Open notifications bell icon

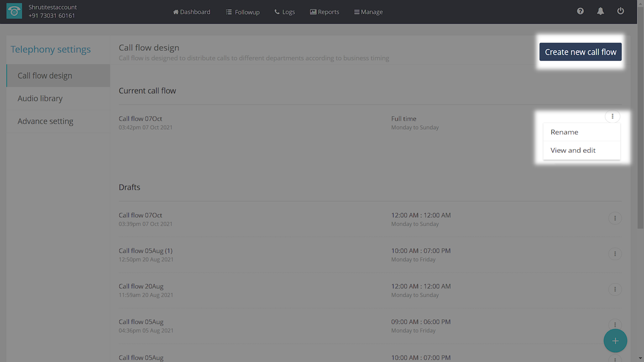(600, 11)
